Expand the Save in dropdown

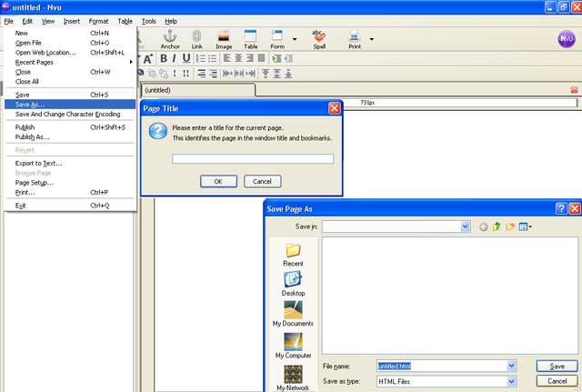click(x=466, y=226)
